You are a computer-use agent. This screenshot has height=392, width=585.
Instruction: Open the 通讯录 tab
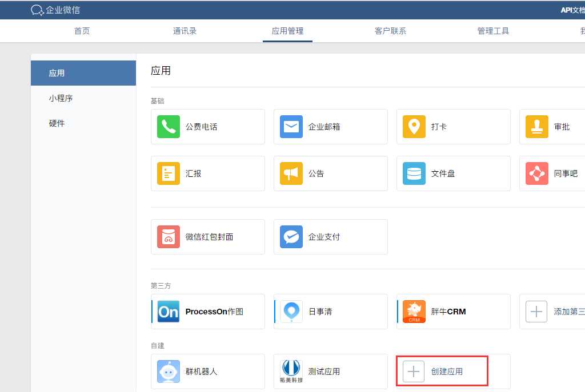tap(185, 31)
